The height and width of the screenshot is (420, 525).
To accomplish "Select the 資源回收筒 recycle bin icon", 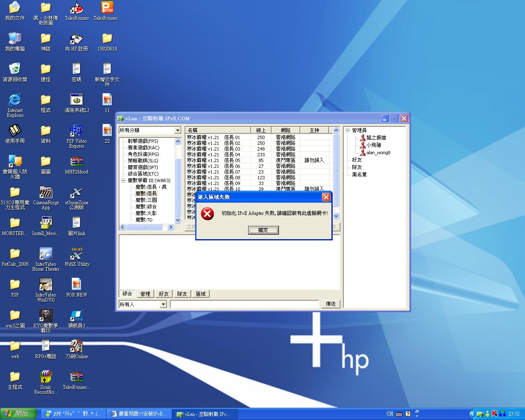I will point(15,69).
